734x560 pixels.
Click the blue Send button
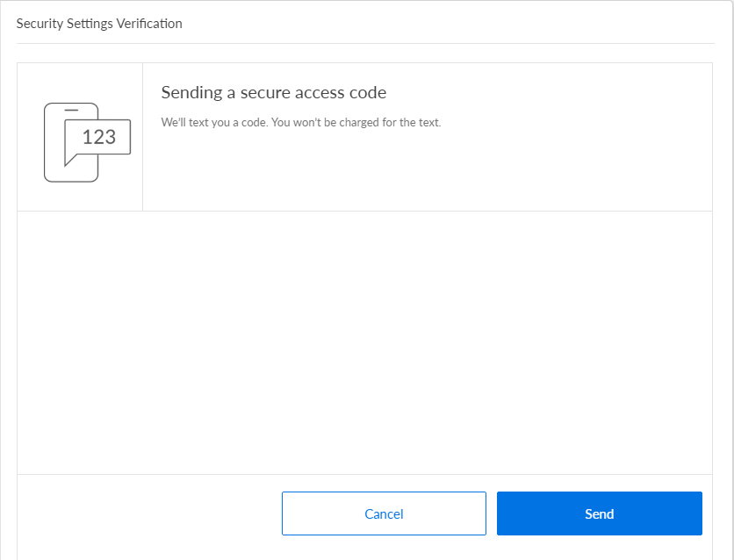click(599, 513)
